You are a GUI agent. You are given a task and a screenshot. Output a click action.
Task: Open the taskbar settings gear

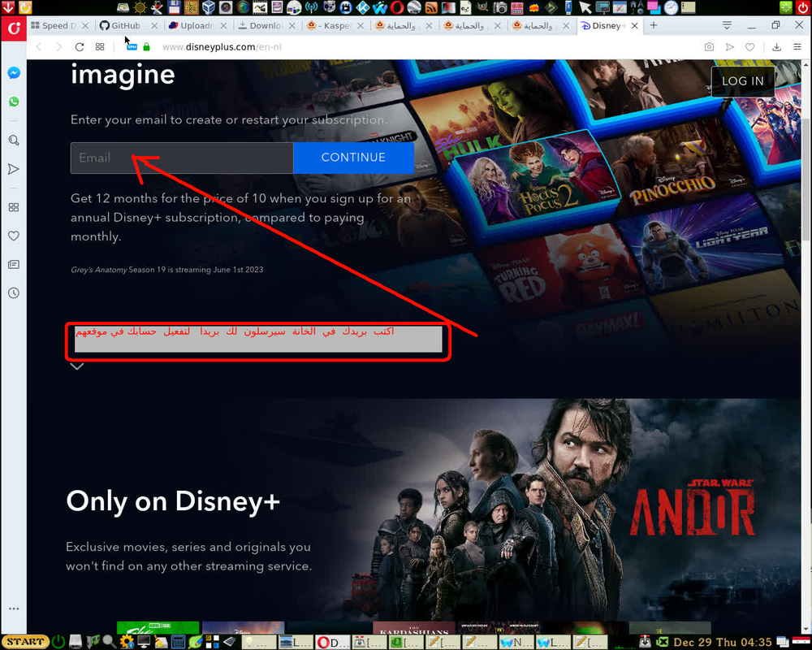point(126,642)
